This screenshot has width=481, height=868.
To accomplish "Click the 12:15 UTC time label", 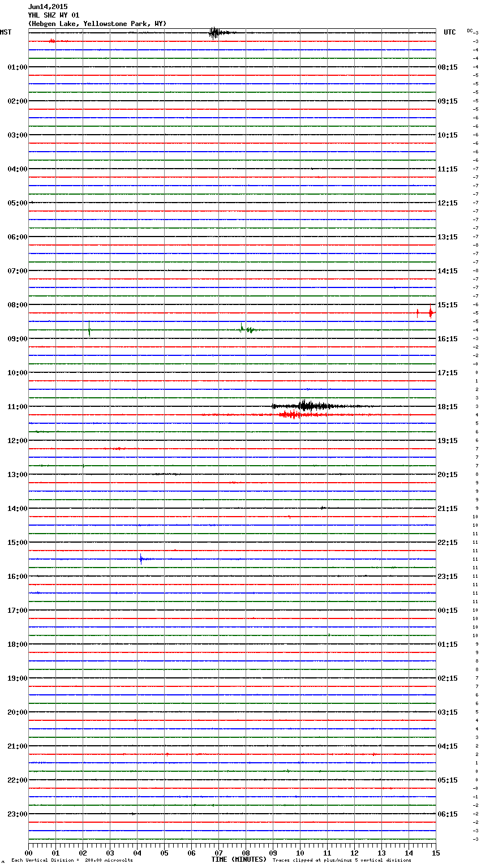I will (448, 203).
